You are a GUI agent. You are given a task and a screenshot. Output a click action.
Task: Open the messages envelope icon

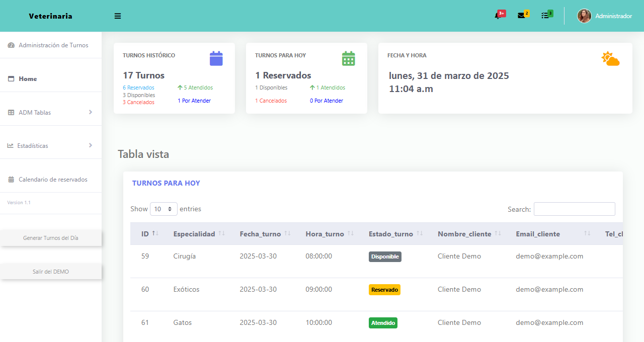pyautogui.click(x=521, y=16)
